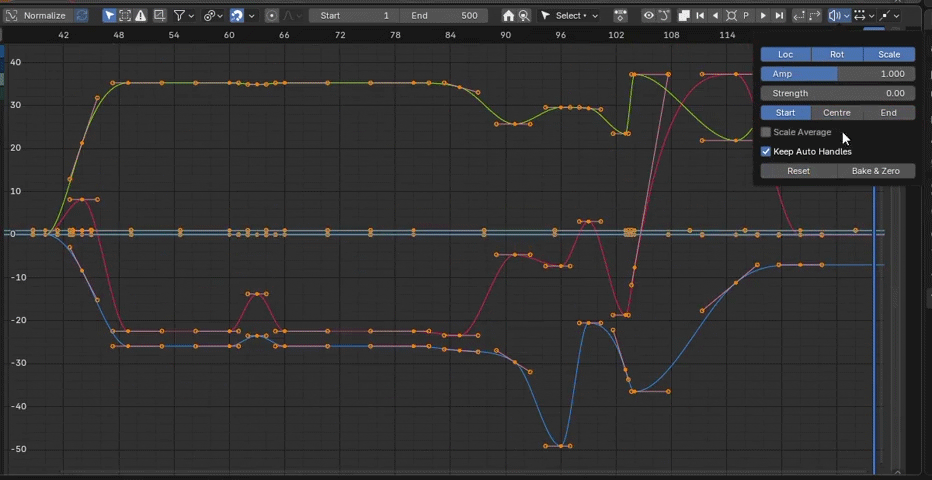Click the Bake & Zero button

[875, 171]
